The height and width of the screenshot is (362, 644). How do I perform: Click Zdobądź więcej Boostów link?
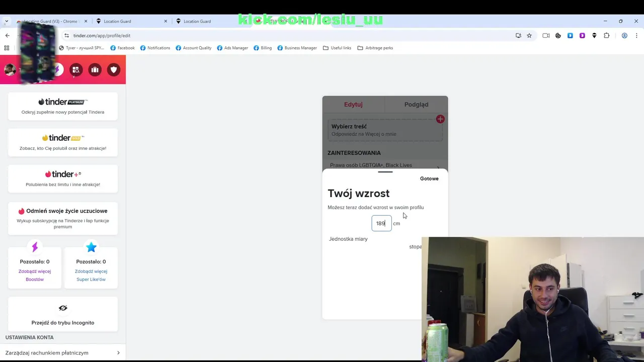[x=35, y=275]
